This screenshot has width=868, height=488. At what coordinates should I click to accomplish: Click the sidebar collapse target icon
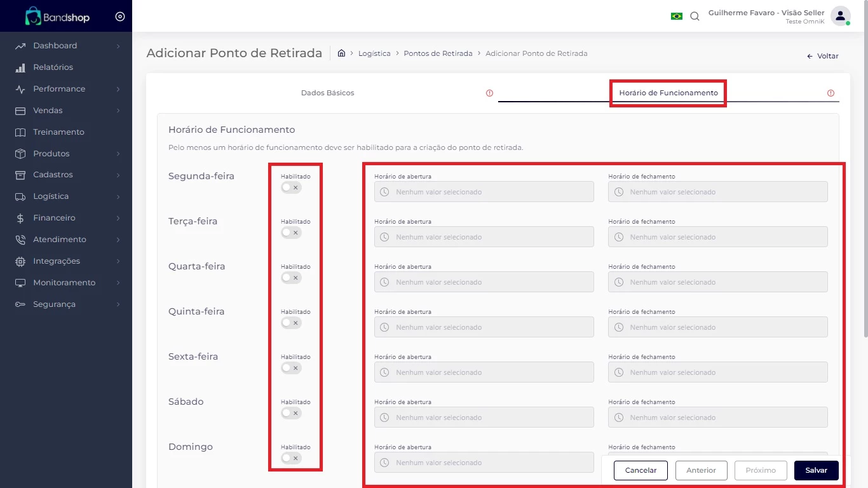[120, 17]
